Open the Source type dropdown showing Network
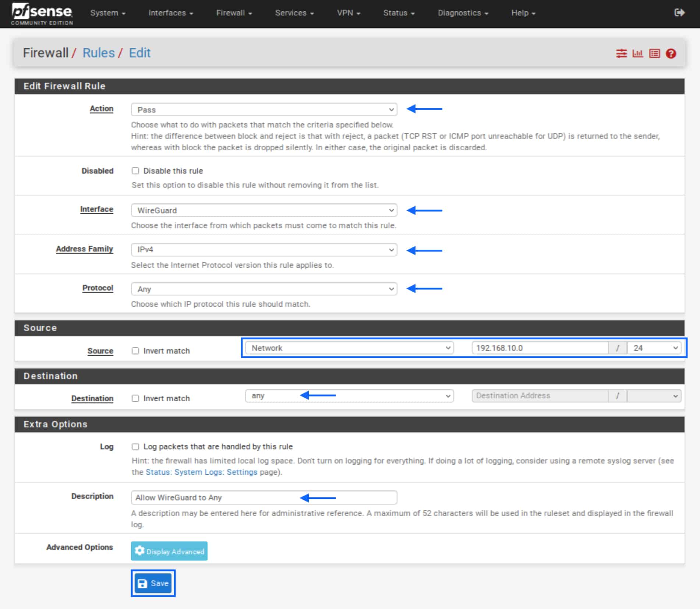This screenshot has width=700, height=609. [349, 348]
